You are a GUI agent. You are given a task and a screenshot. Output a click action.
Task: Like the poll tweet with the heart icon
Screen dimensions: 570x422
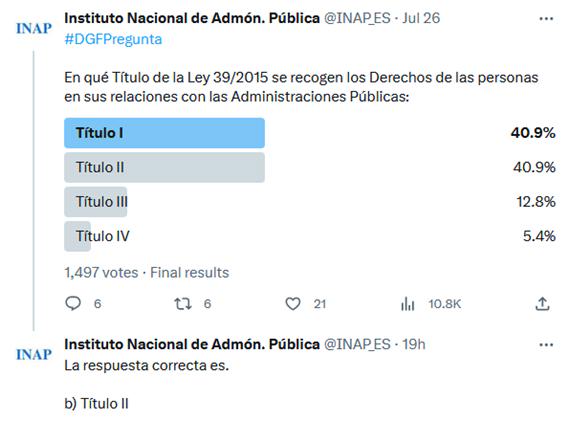(293, 304)
